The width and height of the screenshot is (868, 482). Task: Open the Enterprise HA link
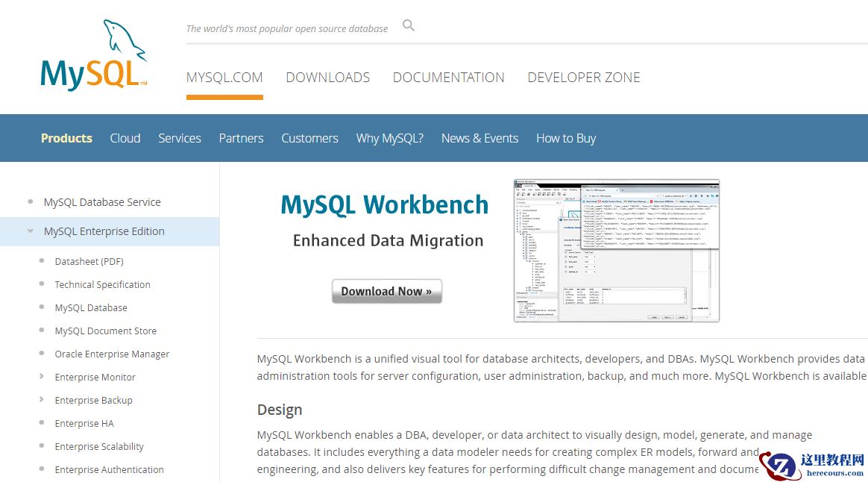click(x=84, y=423)
